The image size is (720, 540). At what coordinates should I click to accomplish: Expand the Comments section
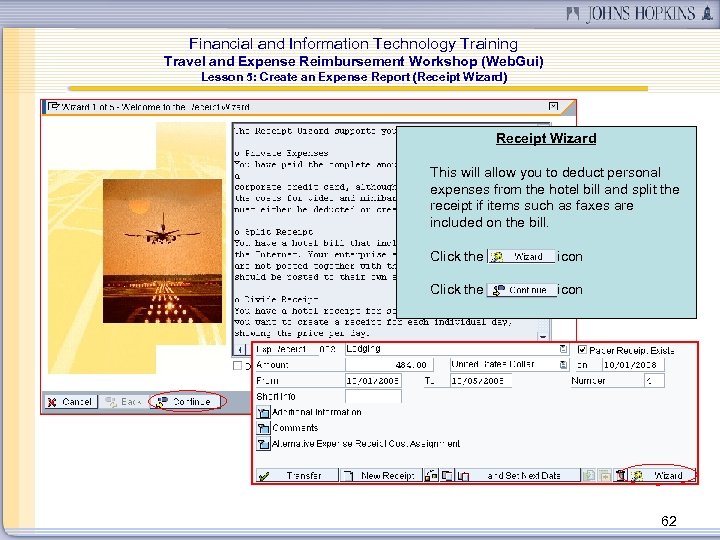point(263,428)
